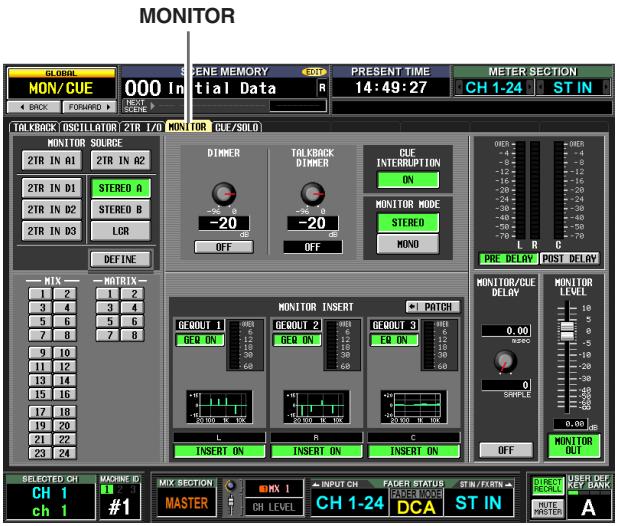Select POST DELAY metering point

pyautogui.click(x=569, y=259)
